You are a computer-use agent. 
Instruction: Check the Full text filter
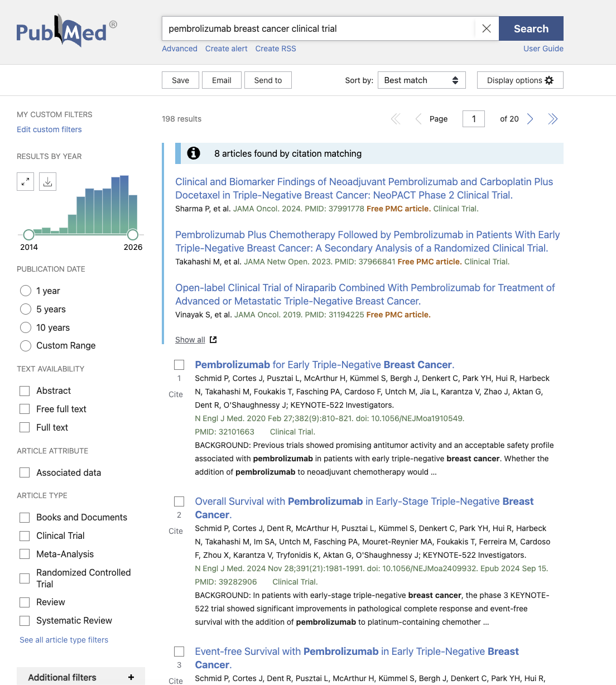coord(25,427)
